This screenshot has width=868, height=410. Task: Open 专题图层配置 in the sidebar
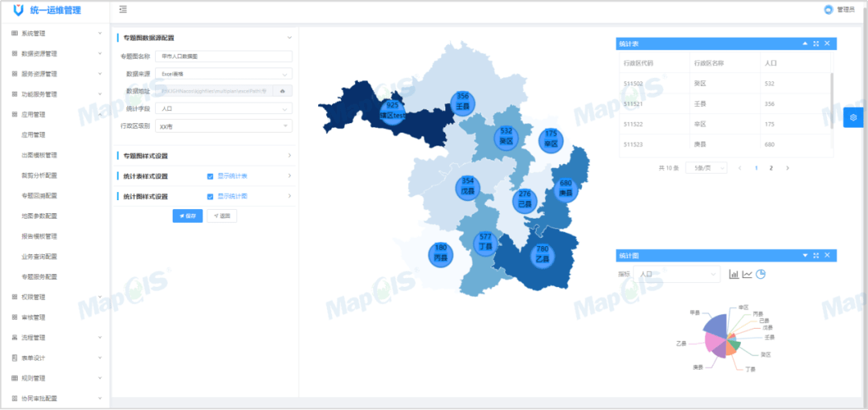click(x=39, y=195)
